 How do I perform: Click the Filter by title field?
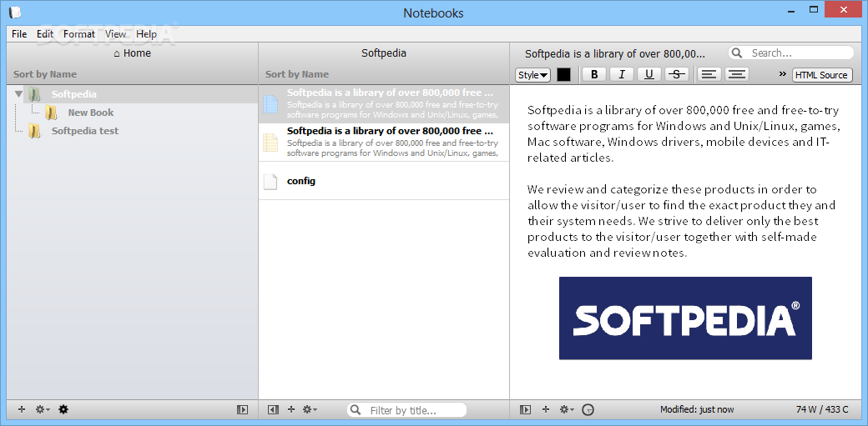(x=407, y=410)
